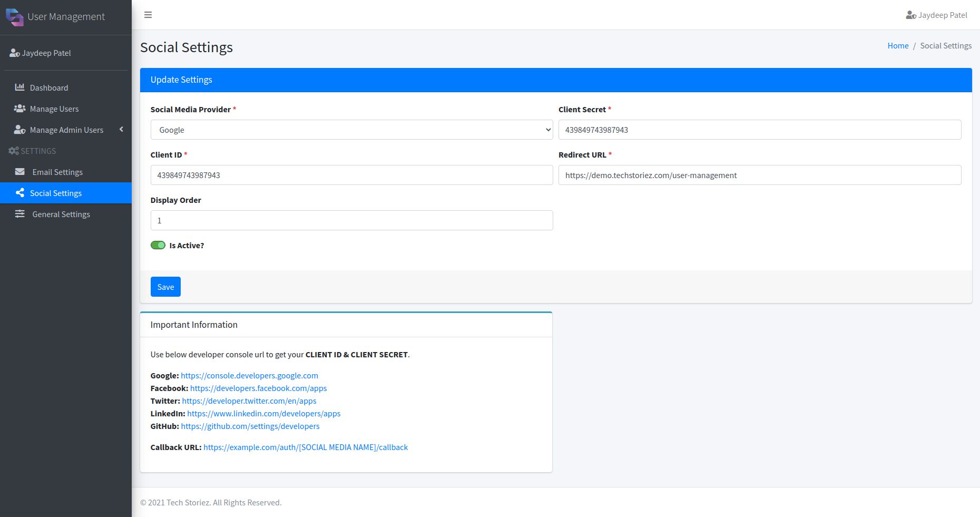The width and height of the screenshot is (980, 517).
Task: Click the User Management brand title
Action: point(66,17)
